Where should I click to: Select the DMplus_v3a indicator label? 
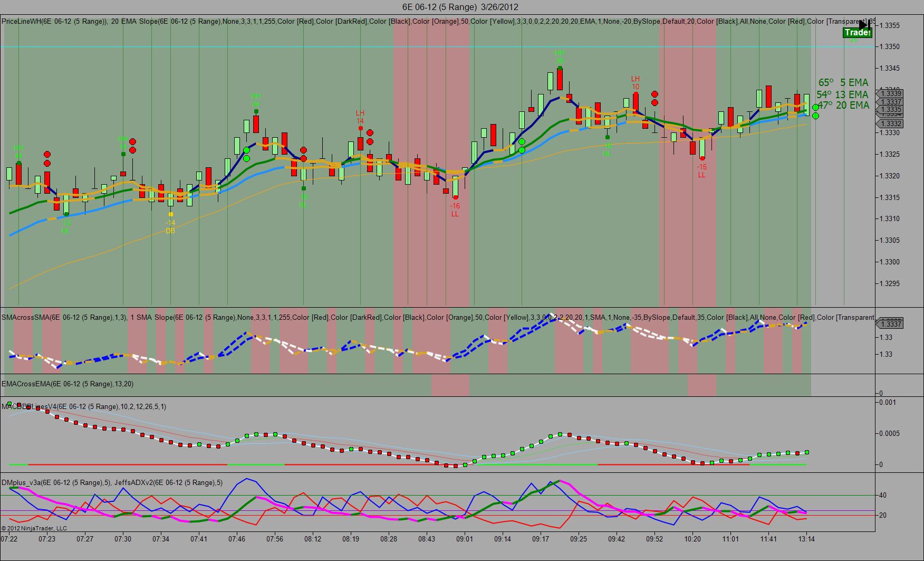[x=55, y=482]
